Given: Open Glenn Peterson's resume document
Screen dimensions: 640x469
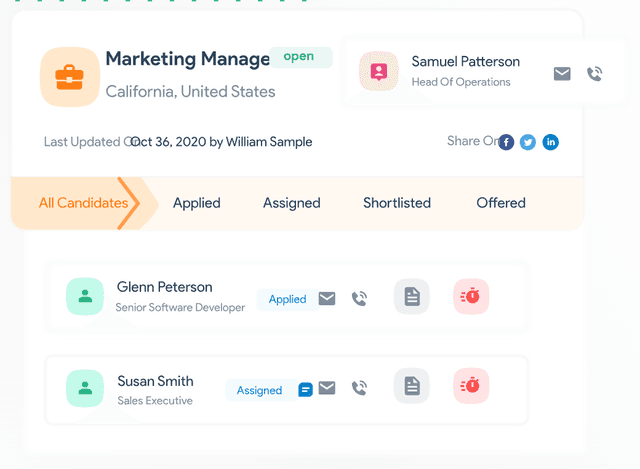Looking at the screenshot, I should coord(411,296).
